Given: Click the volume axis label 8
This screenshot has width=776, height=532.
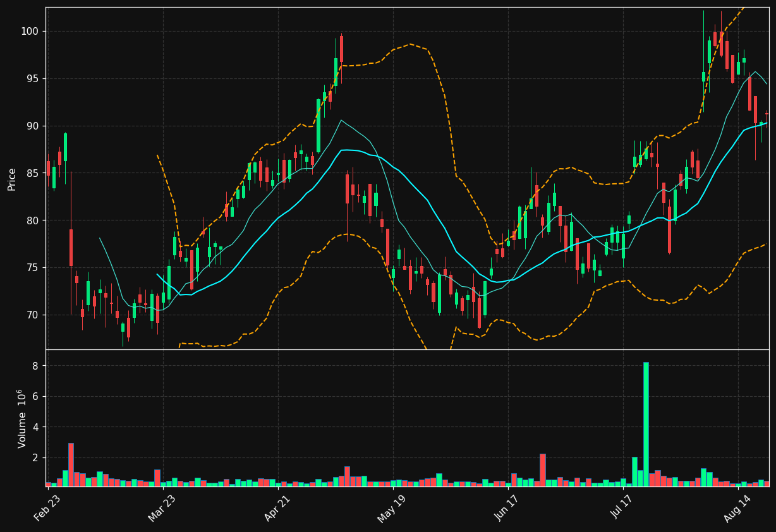Looking at the screenshot, I should click(x=36, y=366).
